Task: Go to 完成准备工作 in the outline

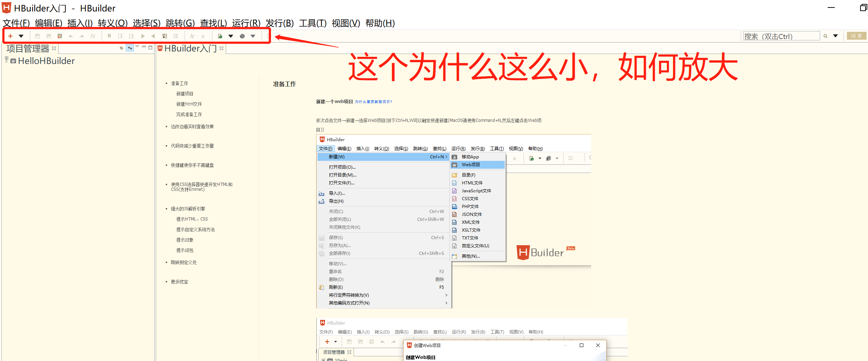Action: point(189,114)
